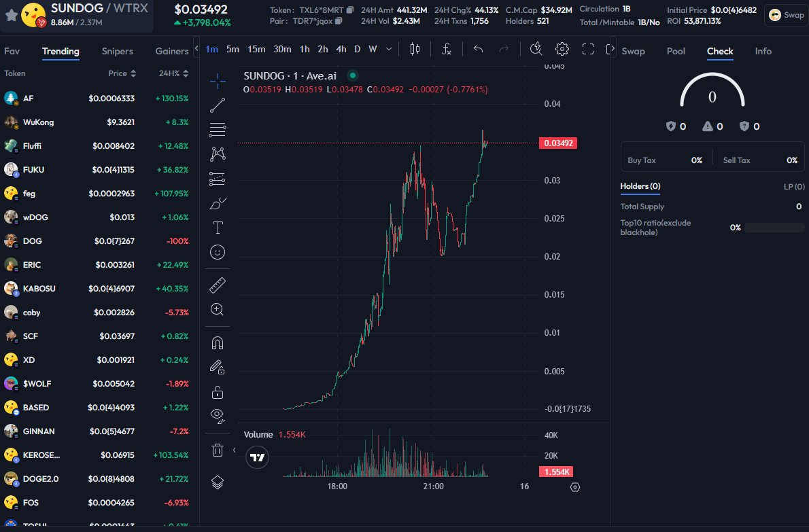
Task: Open the Fibonacci retracement tool
Action: [218, 129]
